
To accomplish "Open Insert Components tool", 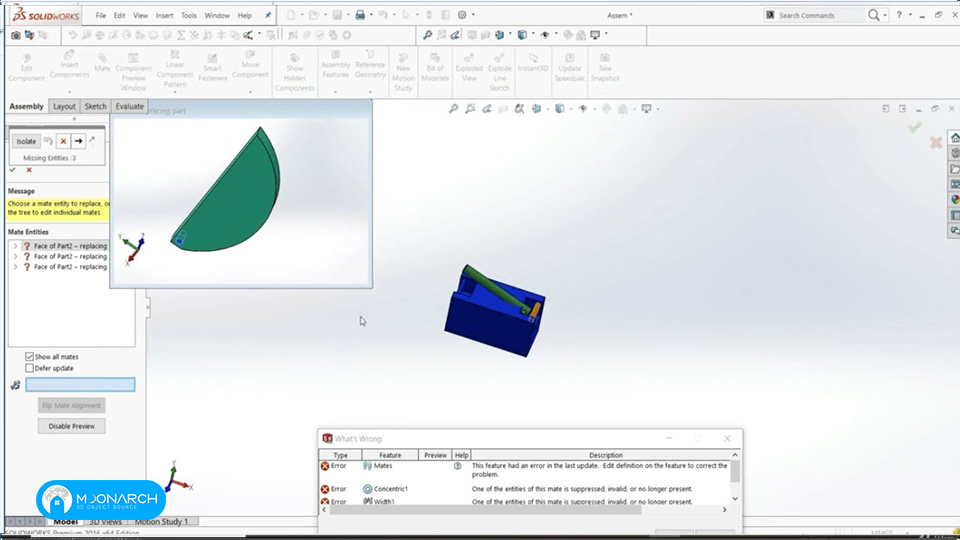I will point(69,64).
